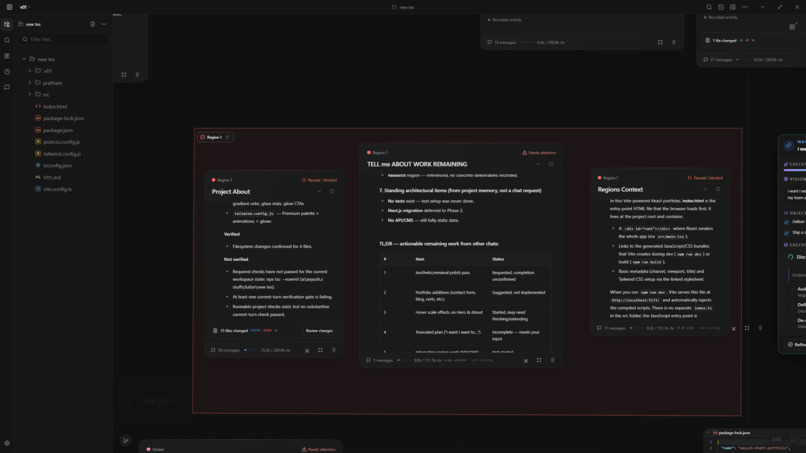
Task: Click context usage bar on Project About footer
Action: (250, 350)
